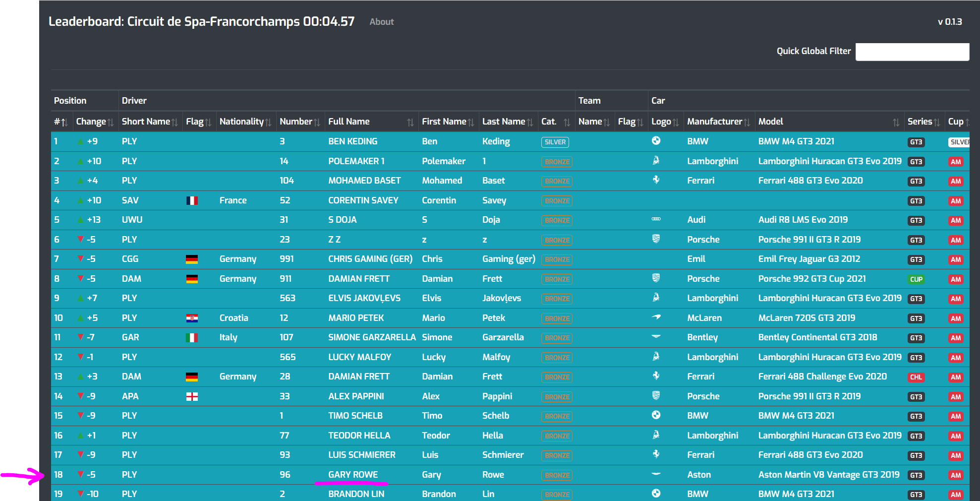Click the BMW logo in Ben Keding's row
The width and height of the screenshot is (980, 501).
(656, 141)
